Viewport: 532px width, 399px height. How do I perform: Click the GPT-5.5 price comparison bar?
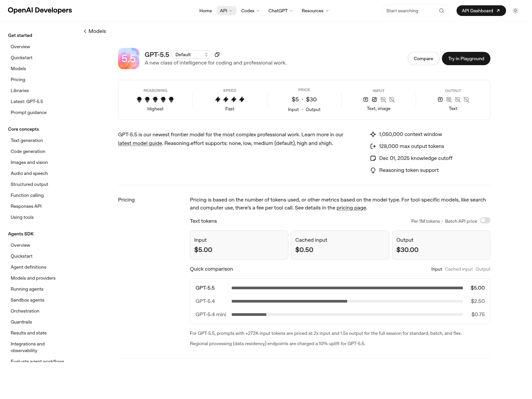tap(347, 288)
